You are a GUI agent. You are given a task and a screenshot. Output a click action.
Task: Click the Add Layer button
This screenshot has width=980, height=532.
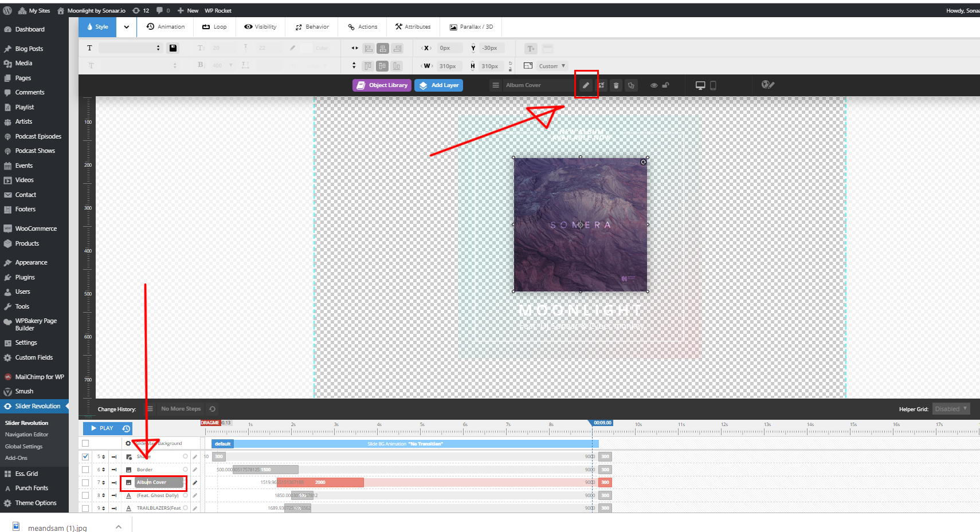coord(438,85)
